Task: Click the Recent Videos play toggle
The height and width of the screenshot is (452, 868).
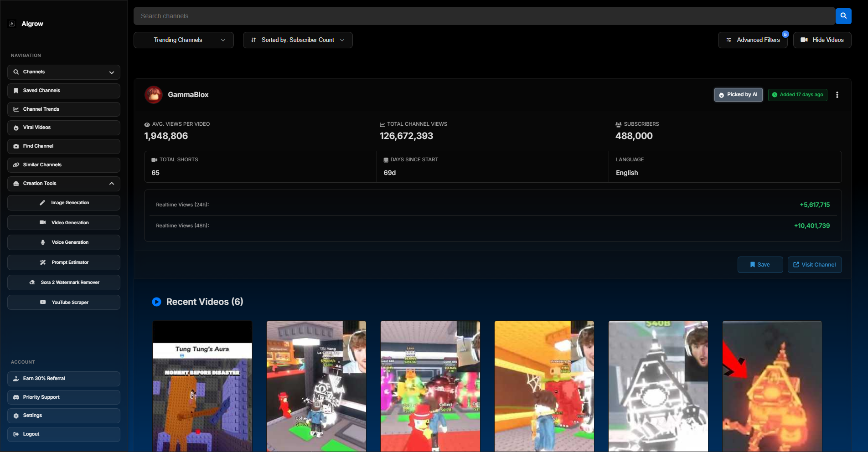Action: (157, 302)
